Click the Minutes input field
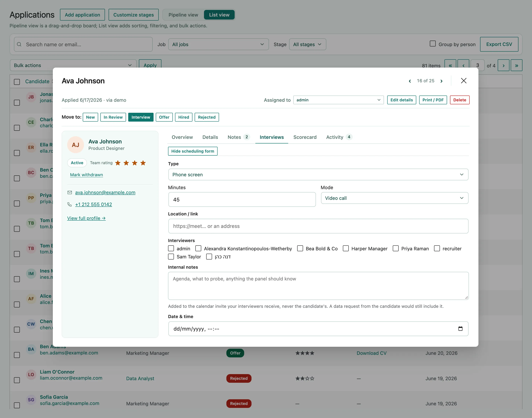The image size is (532, 418). coord(242,199)
